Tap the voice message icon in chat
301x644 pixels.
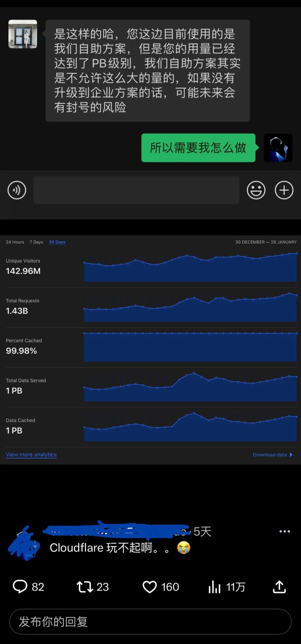(x=17, y=190)
